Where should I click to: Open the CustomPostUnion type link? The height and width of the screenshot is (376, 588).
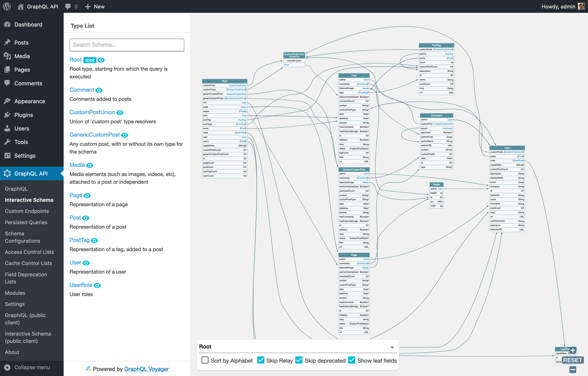pos(92,112)
